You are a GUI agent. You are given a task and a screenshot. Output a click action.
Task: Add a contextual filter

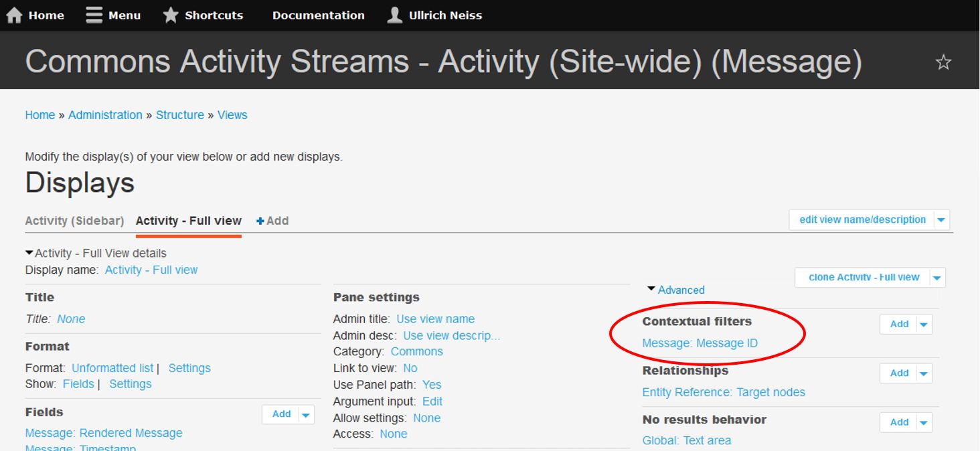tap(899, 324)
